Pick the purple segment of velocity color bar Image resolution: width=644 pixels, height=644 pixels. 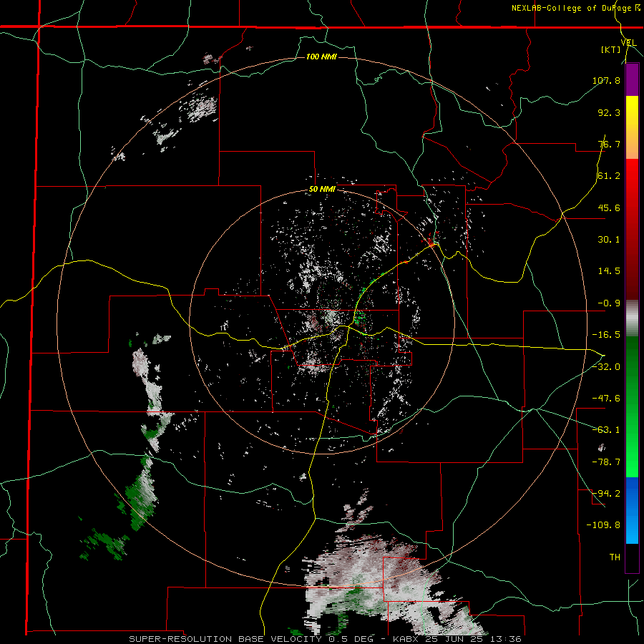[x=632, y=80]
